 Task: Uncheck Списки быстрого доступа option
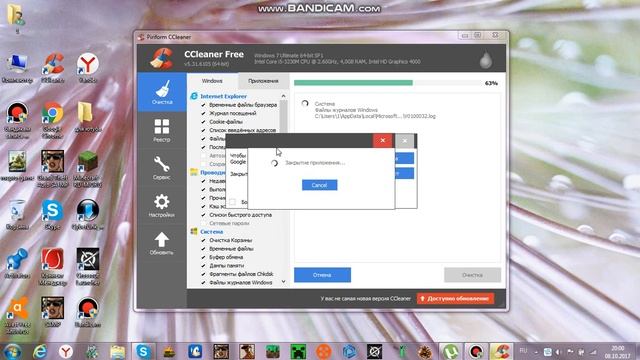tap(203, 215)
